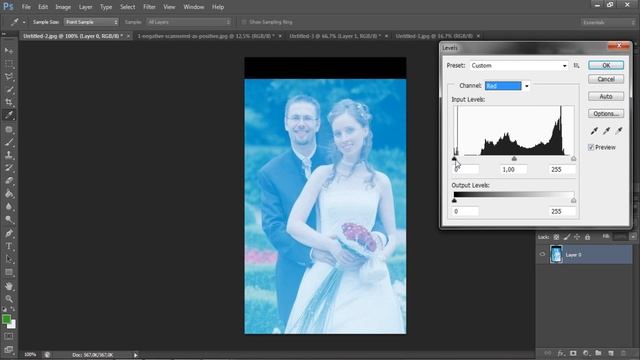The width and height of the screenshot is (640, 360).
Task: Select the Paint Bucket tool
Action: 9,194
